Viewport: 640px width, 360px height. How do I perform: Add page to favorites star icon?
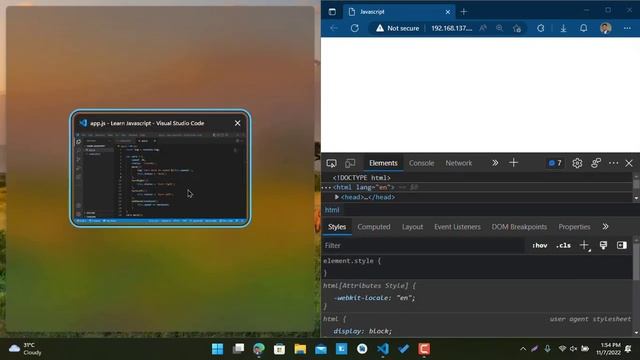coord(517,28)
